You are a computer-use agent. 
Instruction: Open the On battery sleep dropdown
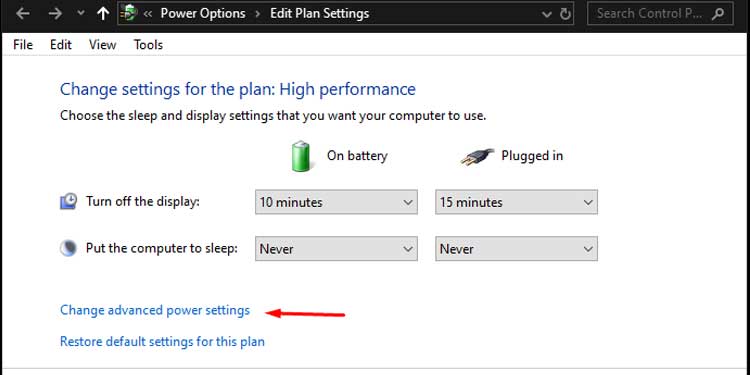336,249
